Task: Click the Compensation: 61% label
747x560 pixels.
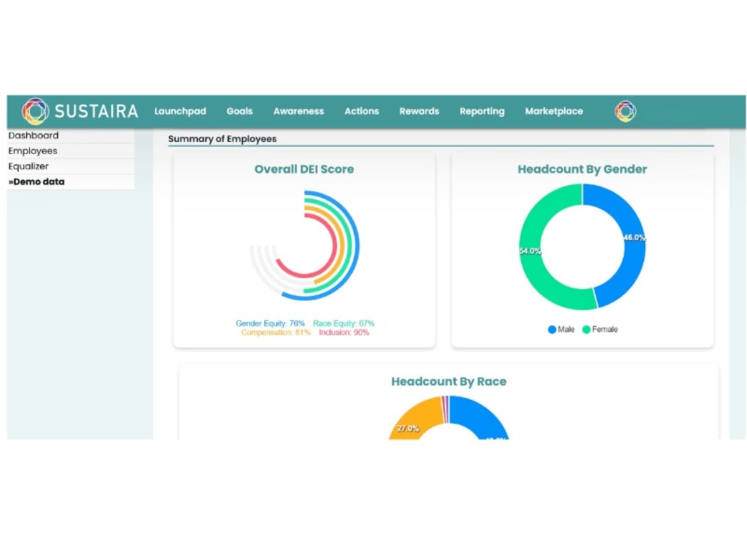Action: 275,332
